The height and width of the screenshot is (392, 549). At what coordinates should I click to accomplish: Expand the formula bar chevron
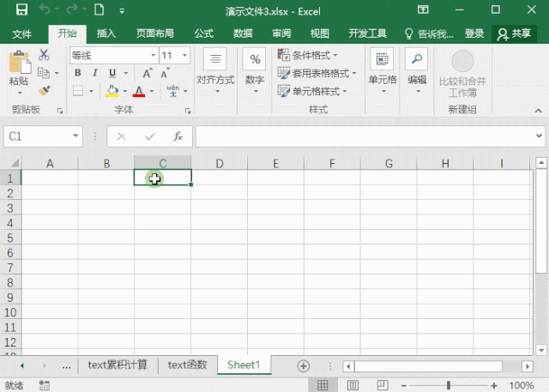click(x=540, y=136)
